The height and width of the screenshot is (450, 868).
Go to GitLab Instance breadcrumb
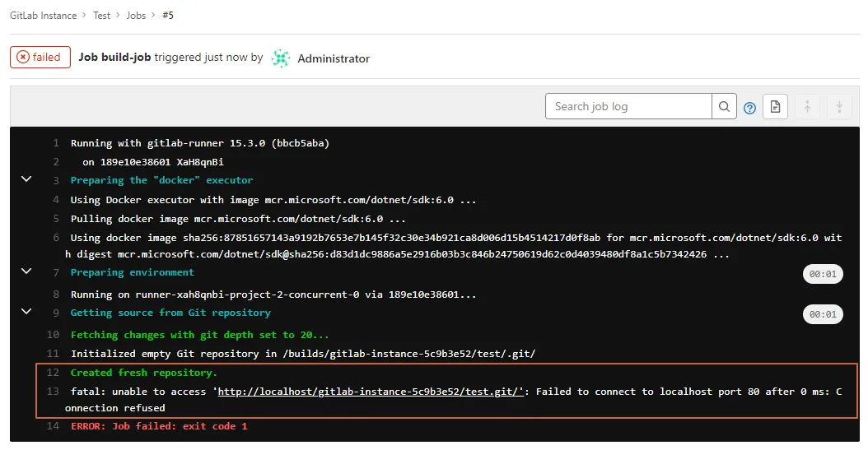click(x=43, y=16)
